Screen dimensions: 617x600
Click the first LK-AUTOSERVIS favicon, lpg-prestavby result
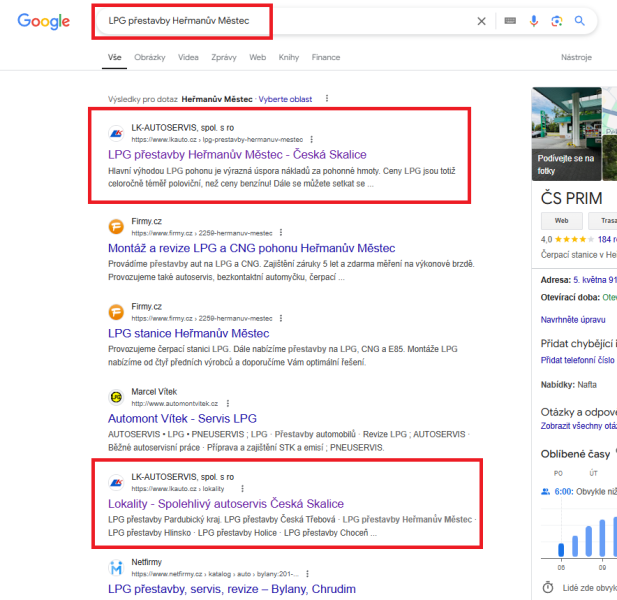116,133
